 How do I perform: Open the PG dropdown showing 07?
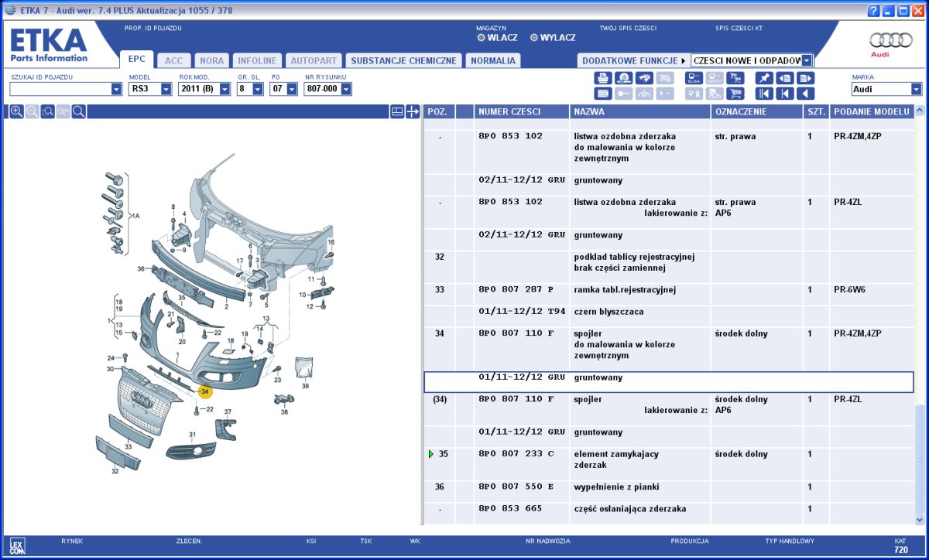point(291,90)
